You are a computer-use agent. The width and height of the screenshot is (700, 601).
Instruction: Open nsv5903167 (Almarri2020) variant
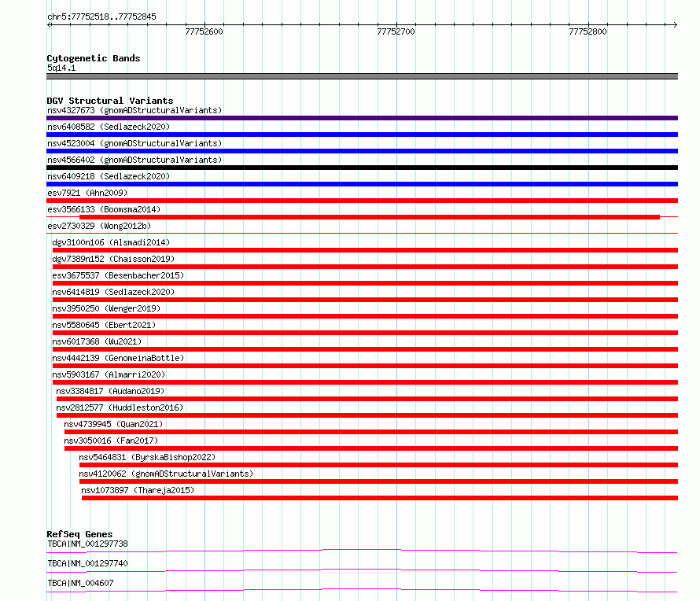pyautogui.click(x=109, y=374)
